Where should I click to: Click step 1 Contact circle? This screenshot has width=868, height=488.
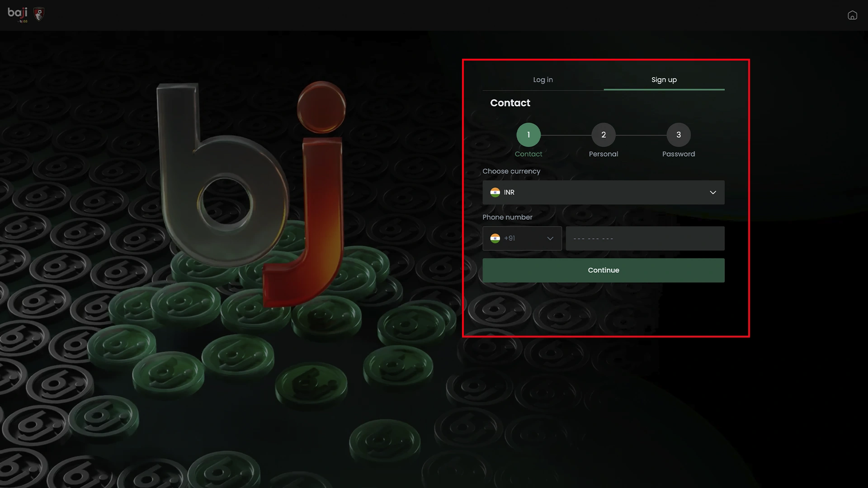click(x=528, y=135)
